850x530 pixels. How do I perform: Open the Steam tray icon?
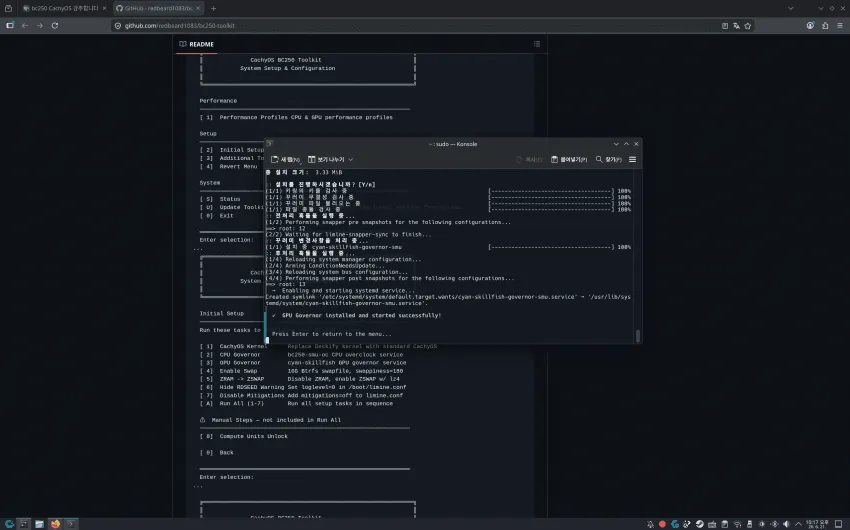pos(700,524)
